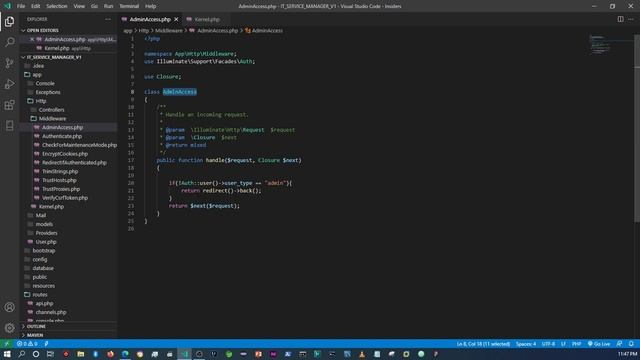Image resolution: width=640 pixels, height=360 pixels.
Task: Open Windows taskbar search icon
Action: point(22,354)
